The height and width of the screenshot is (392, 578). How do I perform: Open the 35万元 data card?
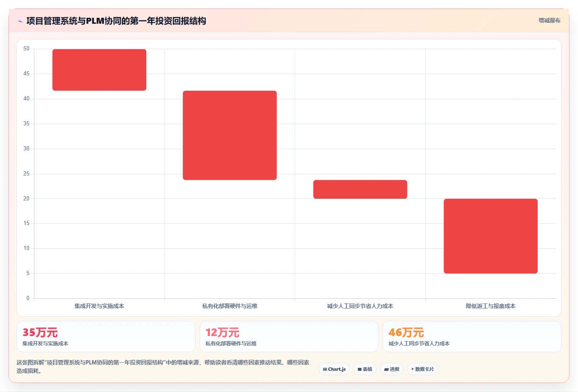(106, 336)
